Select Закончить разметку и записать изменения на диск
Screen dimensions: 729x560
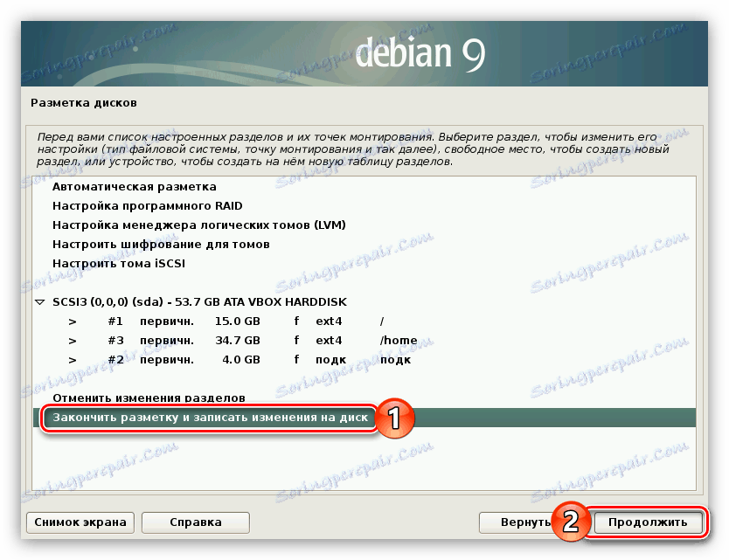(x=364, y=418)
